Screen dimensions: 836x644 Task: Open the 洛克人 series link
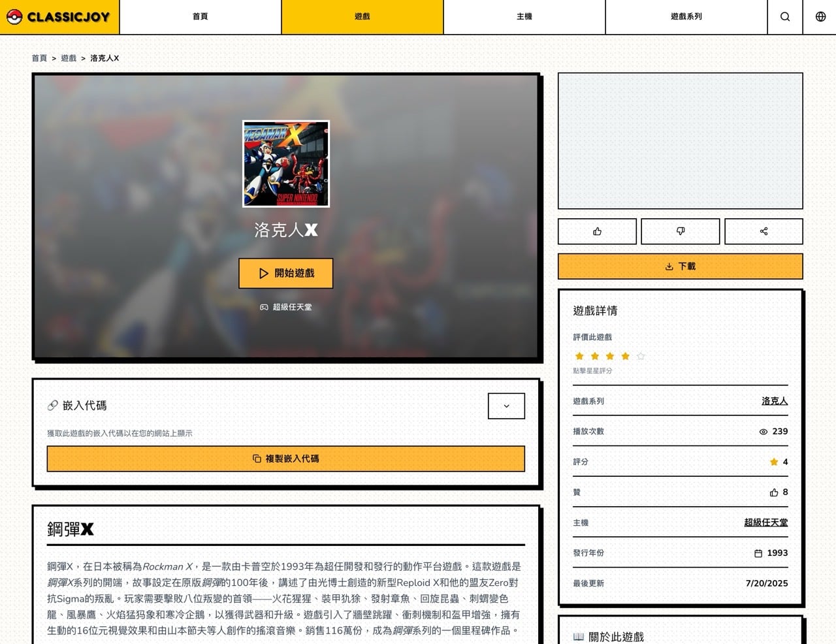[775, 401]
